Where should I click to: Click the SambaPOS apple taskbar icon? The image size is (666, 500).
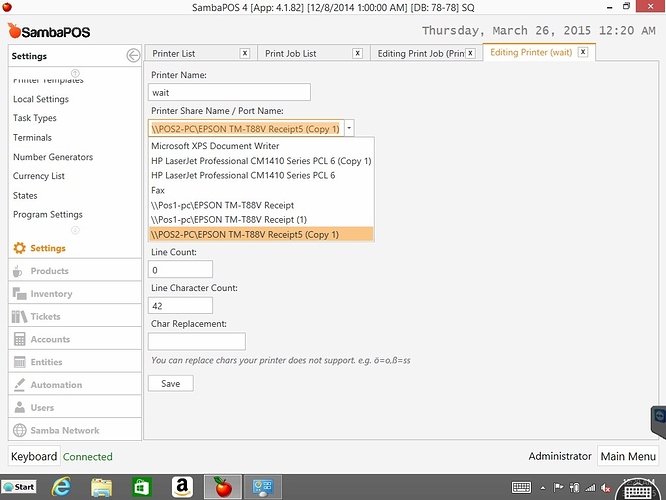pyautogui.click(x=223, y=487)
